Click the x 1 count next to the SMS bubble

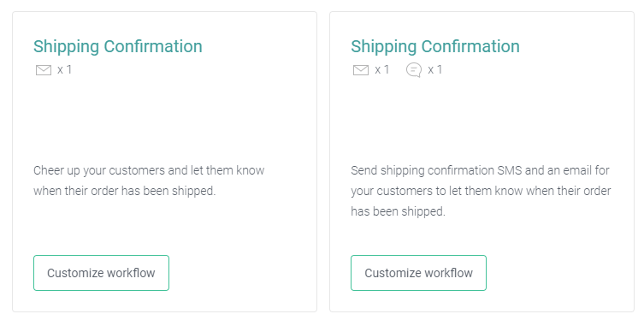tap(435, 69)
